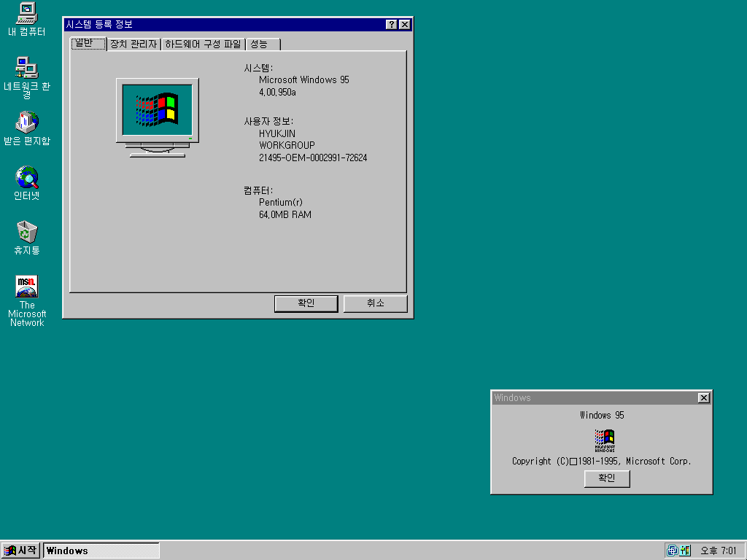
Task: Click the taskbar clock 오후 7:01
Action: (719, 551)
